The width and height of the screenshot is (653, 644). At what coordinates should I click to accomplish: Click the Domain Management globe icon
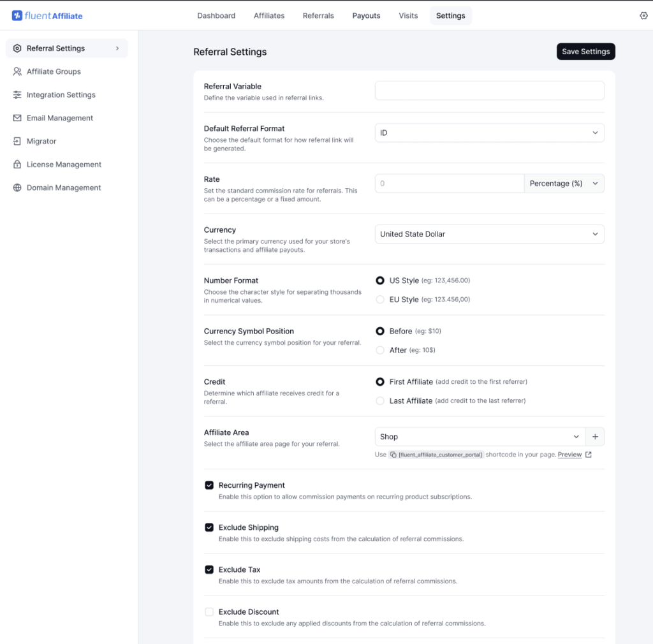click(x=17, y=187)
